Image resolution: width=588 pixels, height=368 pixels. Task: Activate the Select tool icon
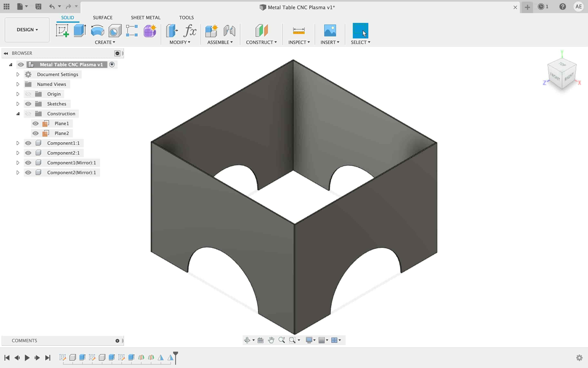[x=360, y=31]
